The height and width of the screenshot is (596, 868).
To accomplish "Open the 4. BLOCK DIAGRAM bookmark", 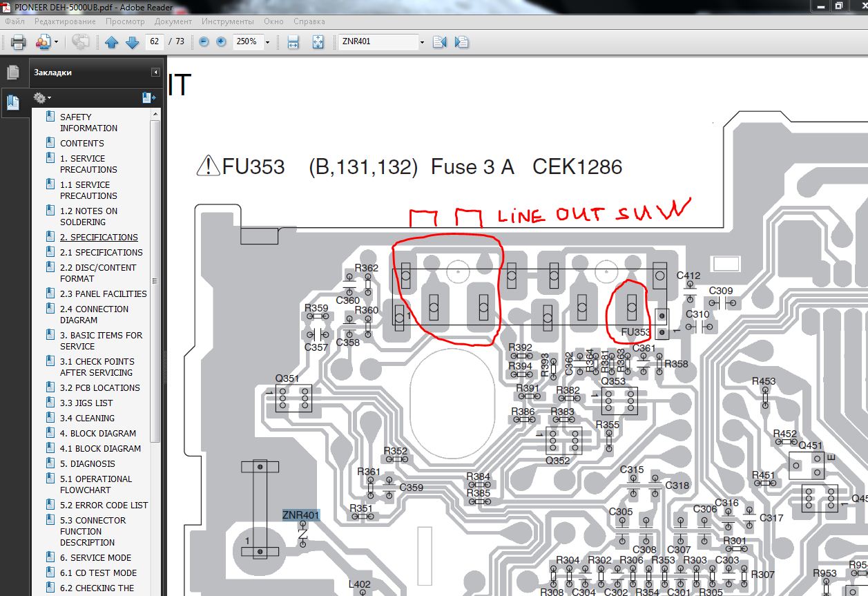I will pos(98,434).
